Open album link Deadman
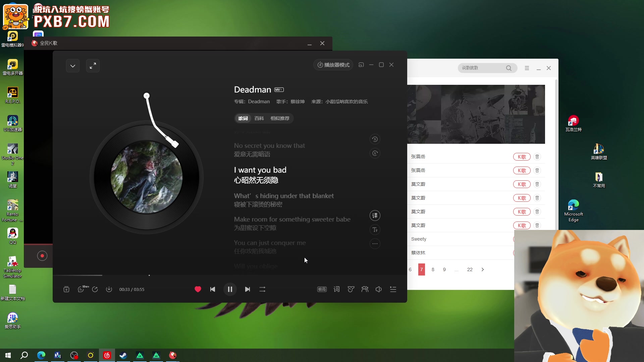 (x=259, y=102)
